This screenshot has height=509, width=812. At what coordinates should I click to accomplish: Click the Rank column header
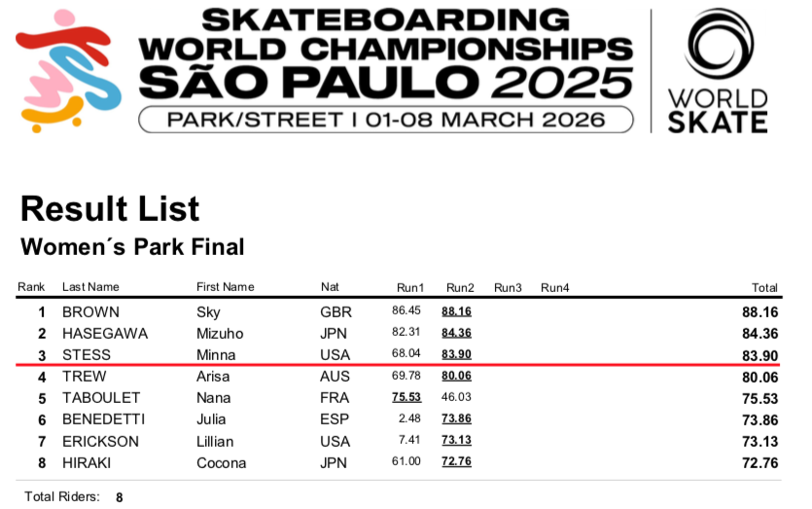[x=31, y=287]
